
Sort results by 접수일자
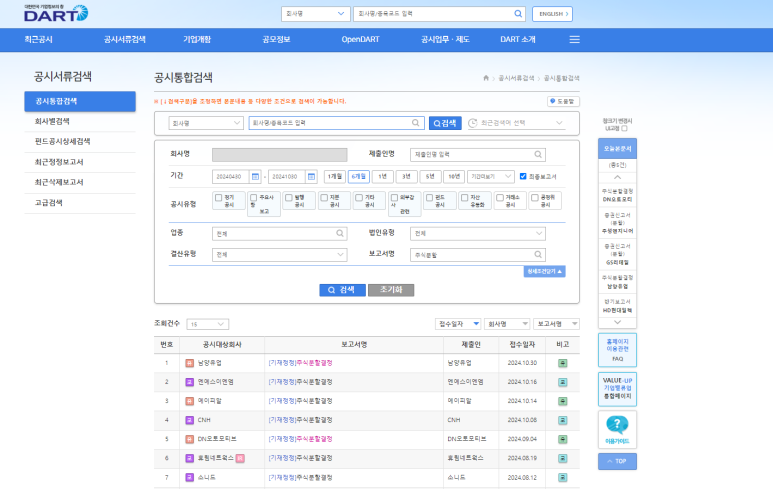click(x=458, y=324)
